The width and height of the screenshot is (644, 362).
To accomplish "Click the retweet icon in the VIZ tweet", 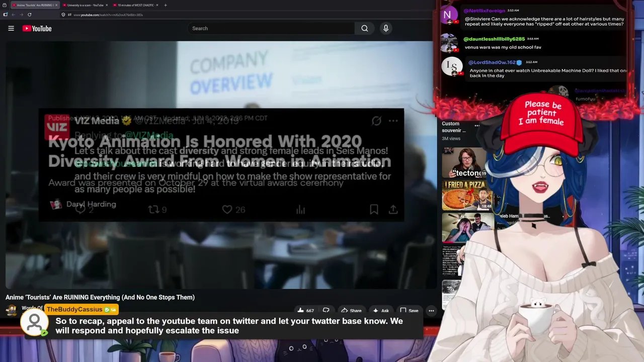I will coord(154,209).
